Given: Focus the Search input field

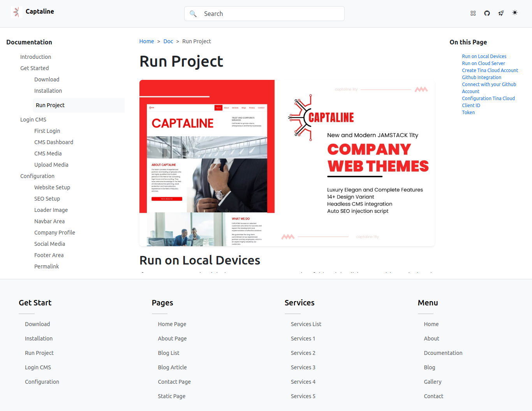Looking at the screenshot, I should pos(269,14).
